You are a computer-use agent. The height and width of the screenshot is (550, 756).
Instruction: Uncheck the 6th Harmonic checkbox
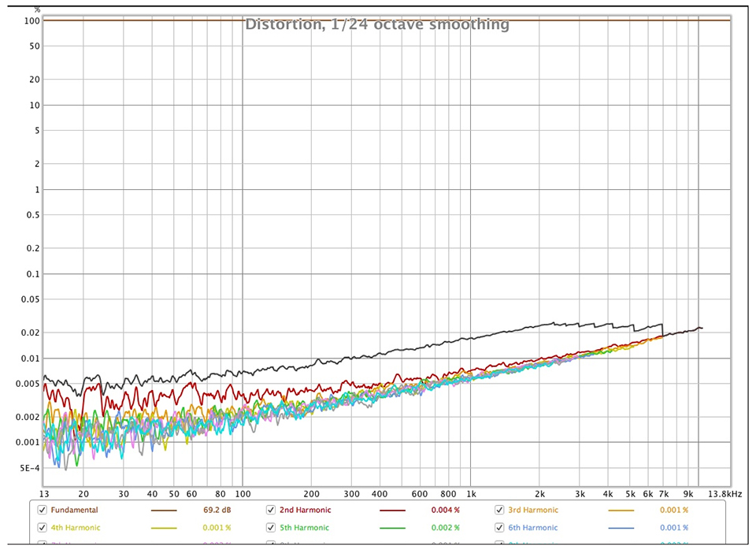coord(499,528)
